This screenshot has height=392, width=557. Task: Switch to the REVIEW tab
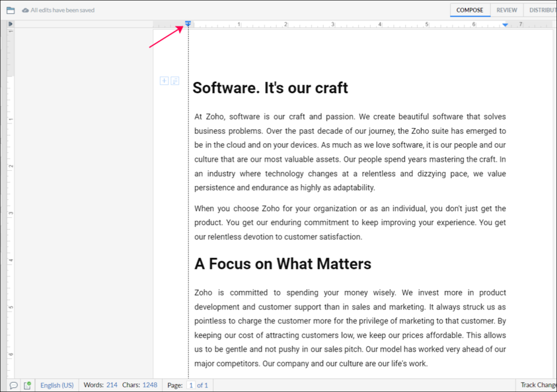click(x=507, y=11)
